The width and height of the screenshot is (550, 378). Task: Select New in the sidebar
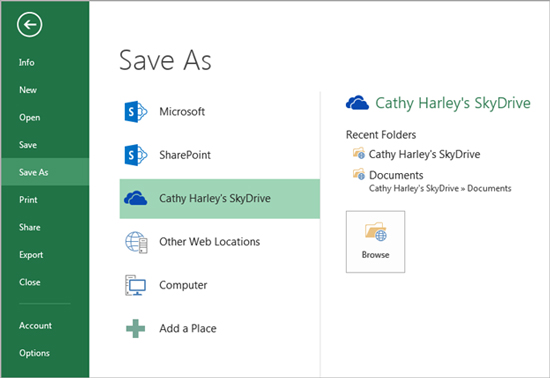click(28, 90)
